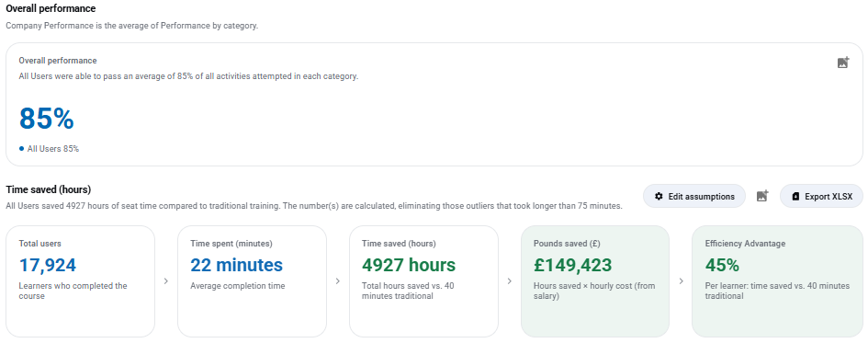Click the '4927 hours' saved value
Image resolution: width=868 pixels, height=343 pixels.
tap(409, 266)
